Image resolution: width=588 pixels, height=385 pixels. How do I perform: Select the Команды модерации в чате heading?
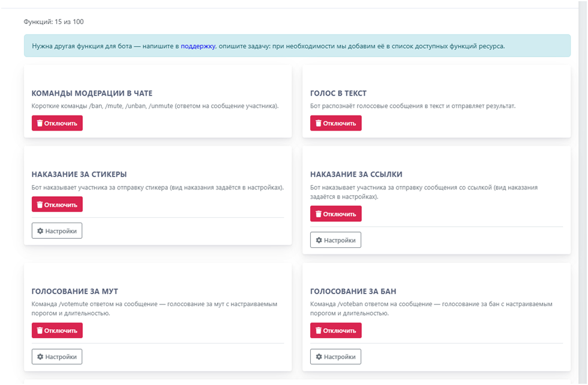[92, 93]
